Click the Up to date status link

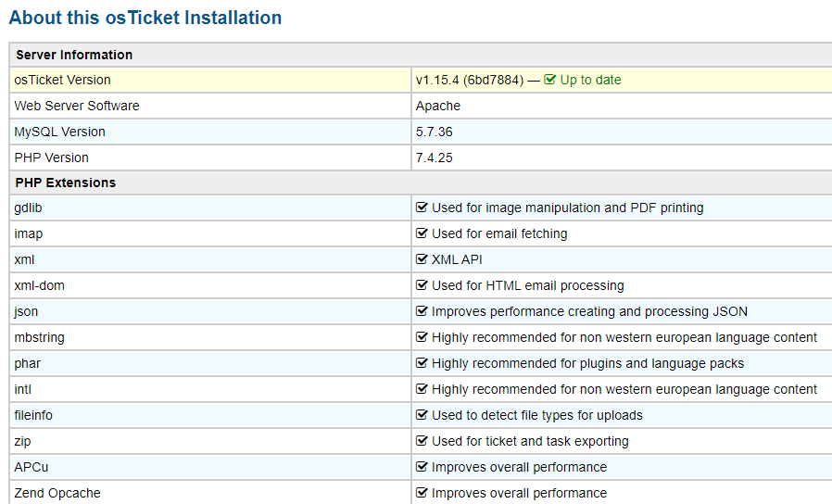click(x=590, y=80)
